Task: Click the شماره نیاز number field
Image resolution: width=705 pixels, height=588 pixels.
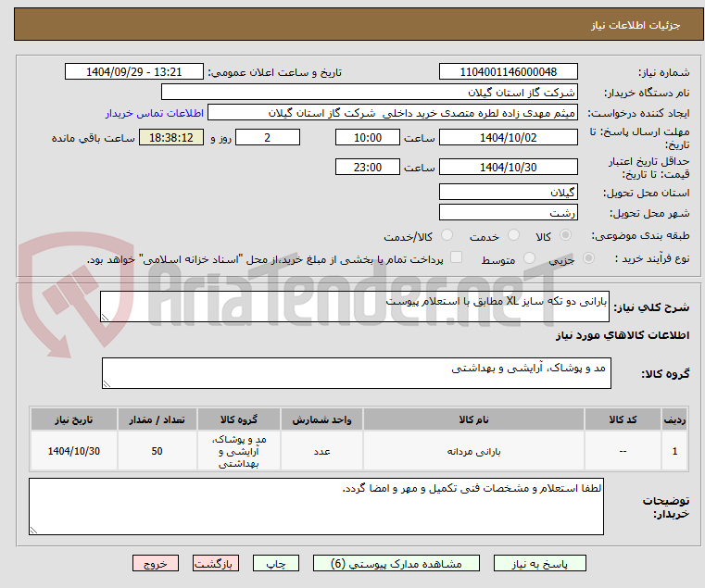Action: point(508,72)
